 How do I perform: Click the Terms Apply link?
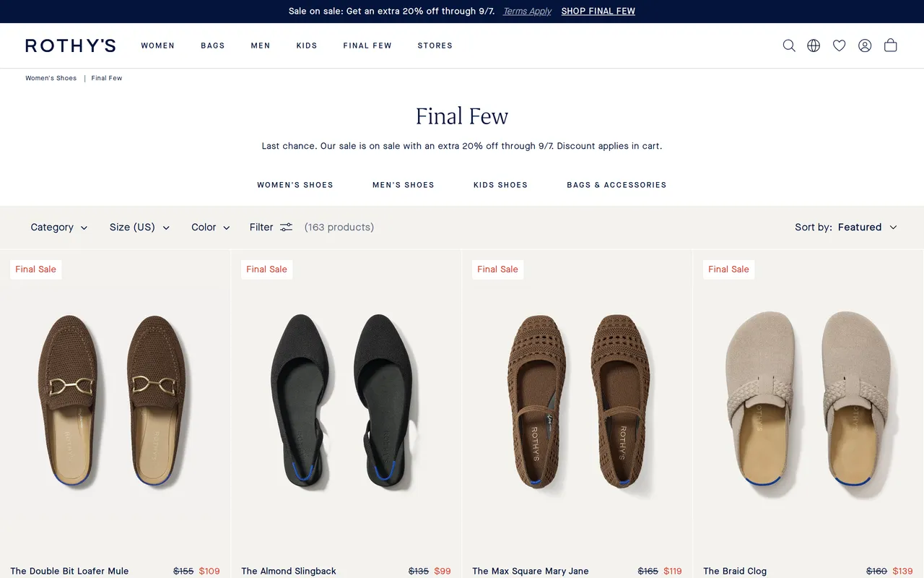(527, 11)
